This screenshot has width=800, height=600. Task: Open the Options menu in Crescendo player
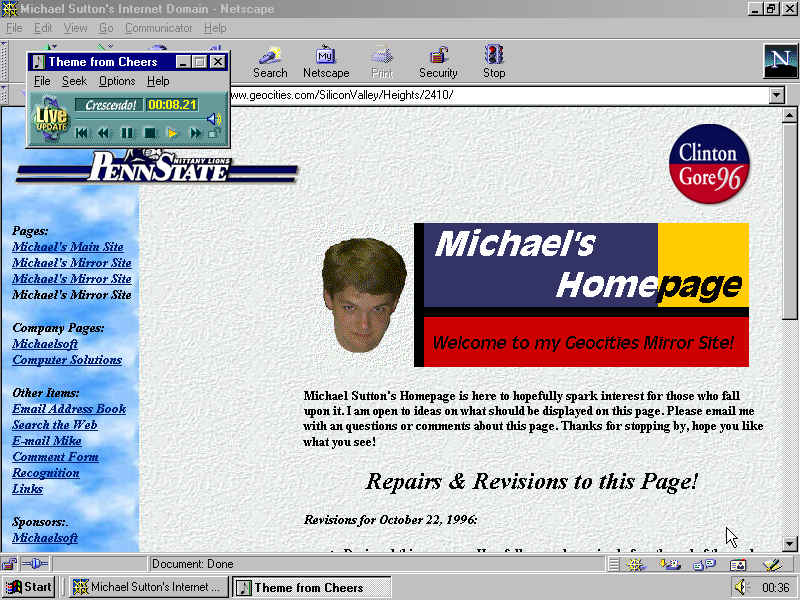[x=117, y=81]
